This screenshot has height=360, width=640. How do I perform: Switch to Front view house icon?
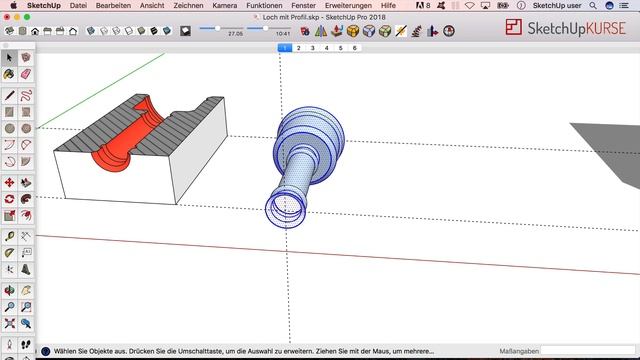[x=35, y=31]
